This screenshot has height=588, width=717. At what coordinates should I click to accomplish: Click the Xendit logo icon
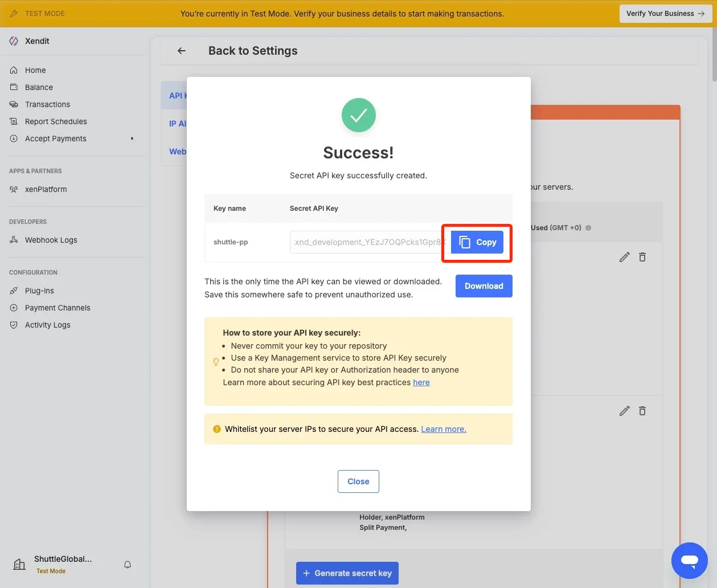(14, 41)
